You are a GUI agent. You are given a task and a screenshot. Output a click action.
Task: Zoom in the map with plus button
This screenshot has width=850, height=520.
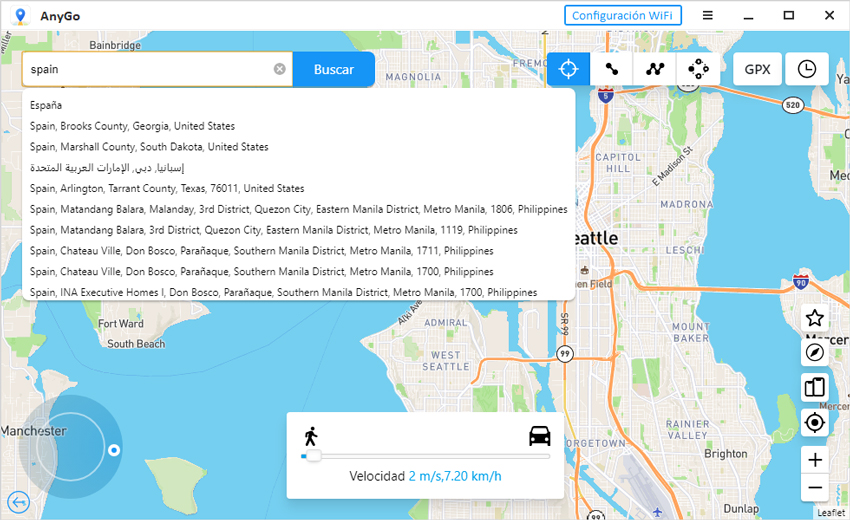tap(815, 460)
